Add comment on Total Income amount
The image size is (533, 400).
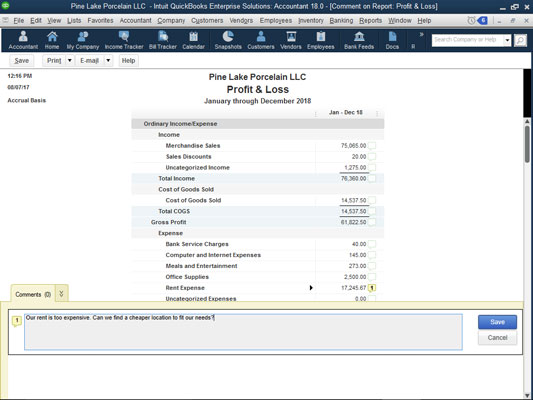(372, 178)
